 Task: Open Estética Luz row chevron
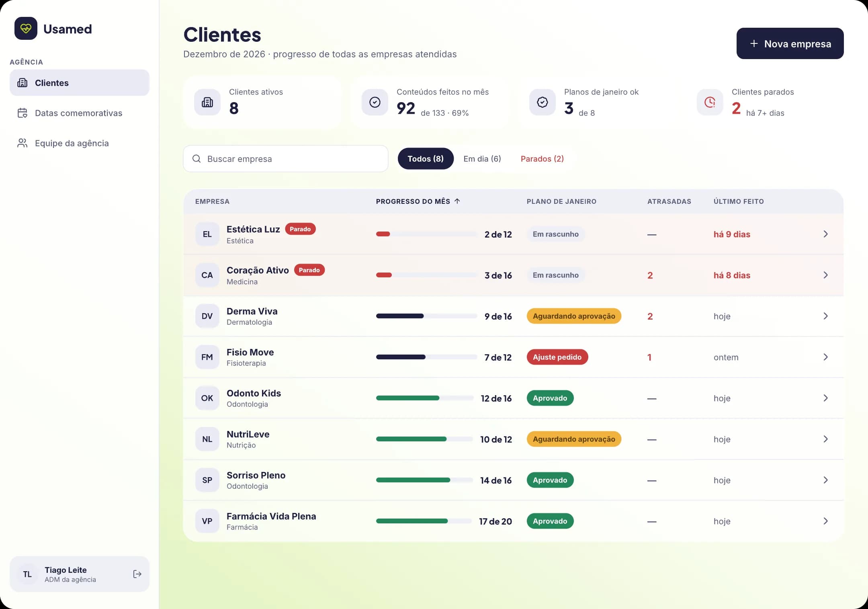tap(825, 234)
